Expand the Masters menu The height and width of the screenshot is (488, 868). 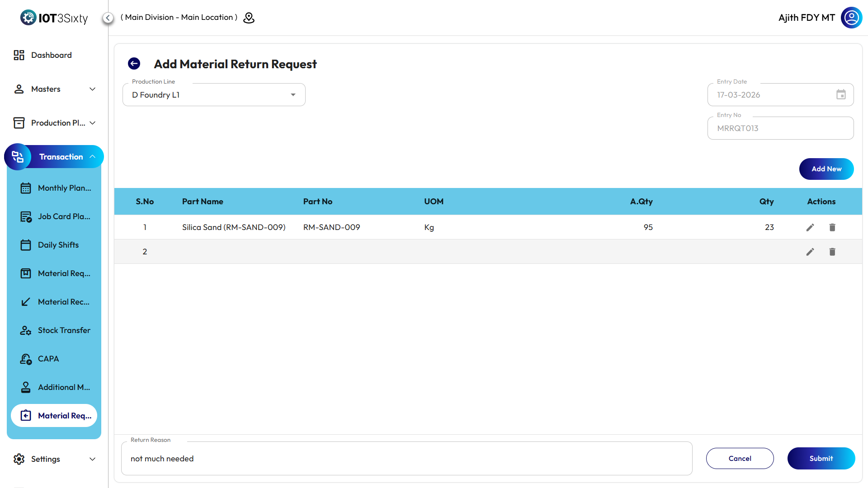click(54, 89)
